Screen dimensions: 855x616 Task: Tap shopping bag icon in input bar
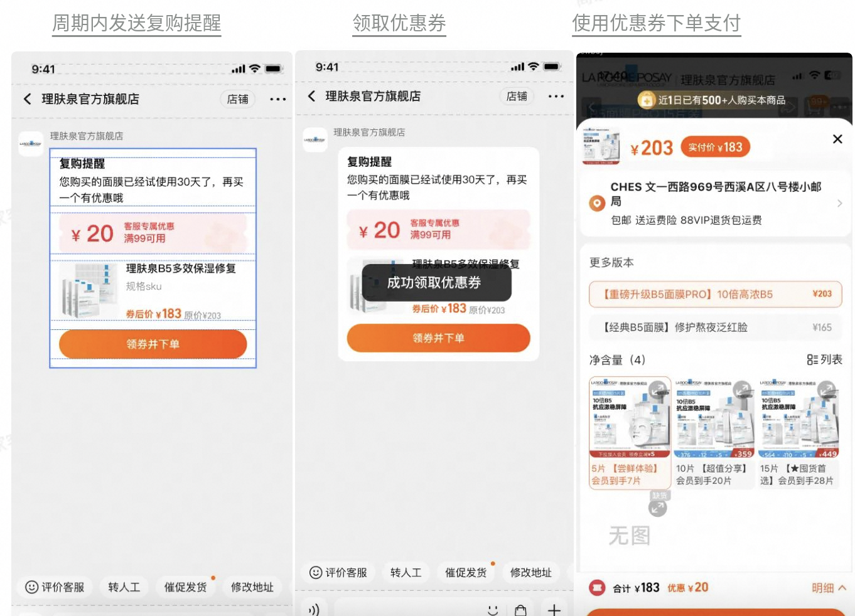pos(520,610)
